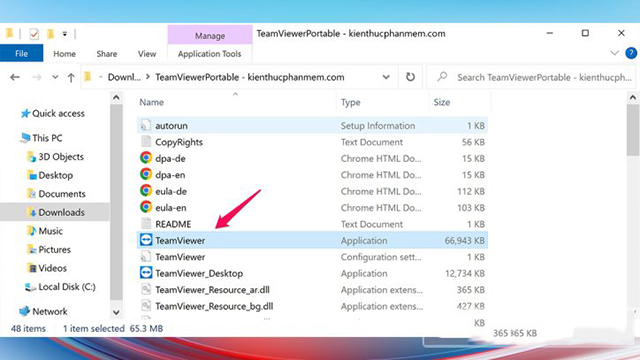Image resolution: width=640 pixels, height=360 pixels.
Task: Click the Chrome icon of eula-en
Action: coord(146,207)
